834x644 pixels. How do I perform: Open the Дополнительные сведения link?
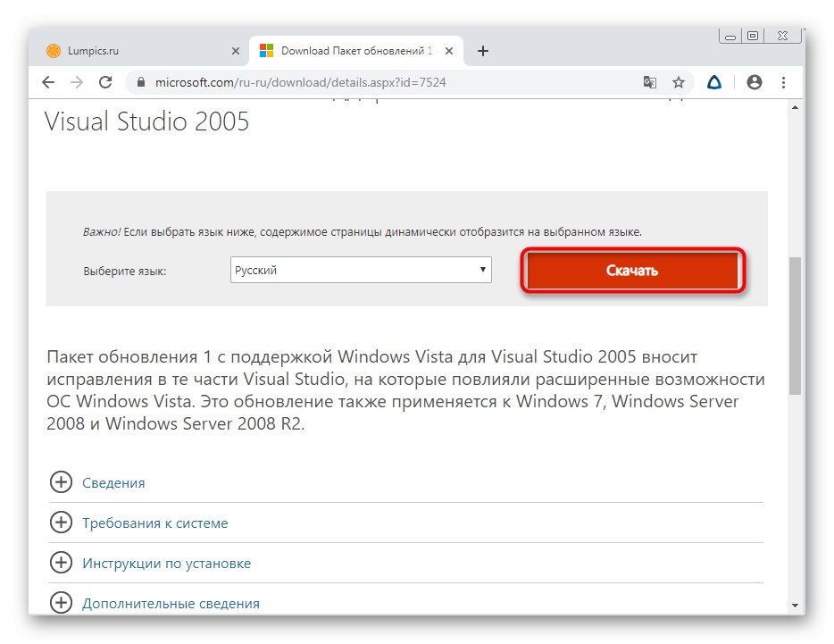point(171,604)
